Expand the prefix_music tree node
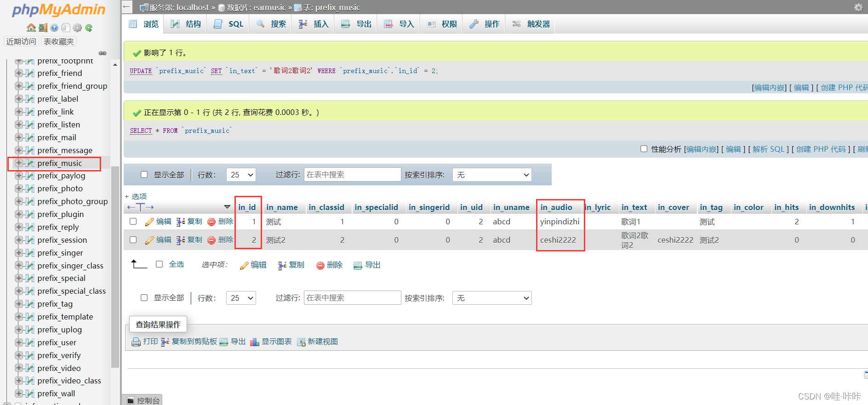 point(19,163)
